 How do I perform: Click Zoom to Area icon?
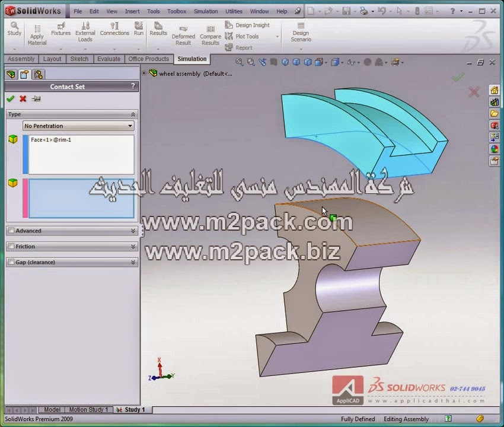coord(251,62)
